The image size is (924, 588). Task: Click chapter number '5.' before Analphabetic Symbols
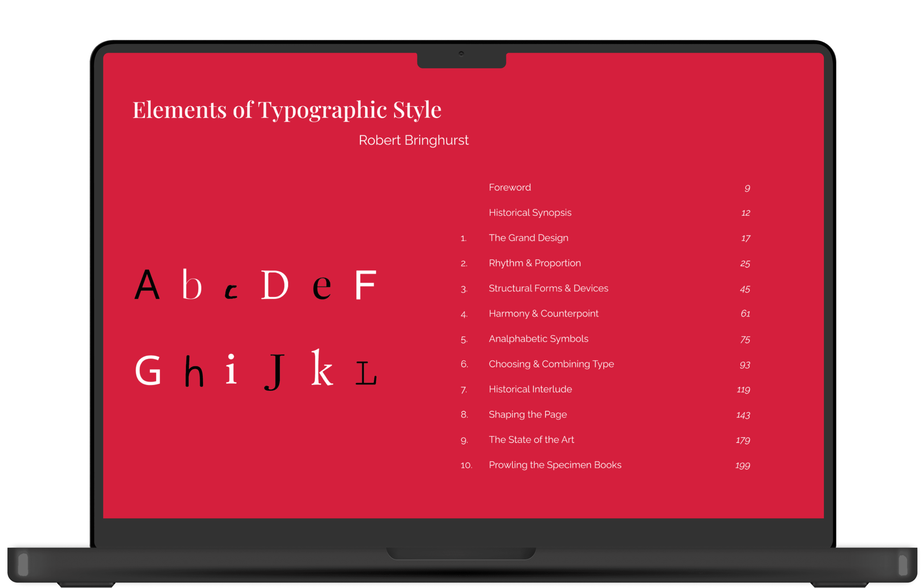click(464, 340)
